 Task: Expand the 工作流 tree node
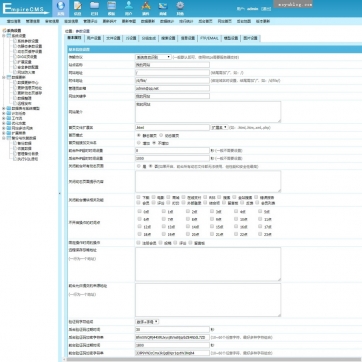point(4,118)
